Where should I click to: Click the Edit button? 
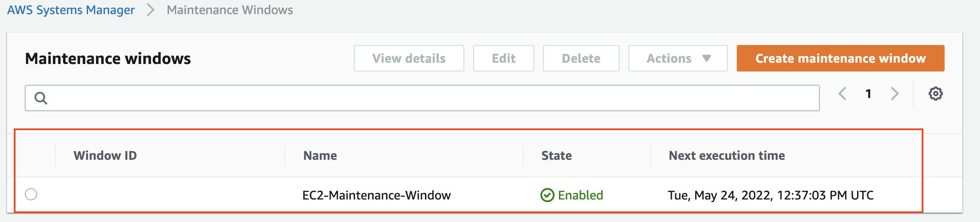click(504, 58)
